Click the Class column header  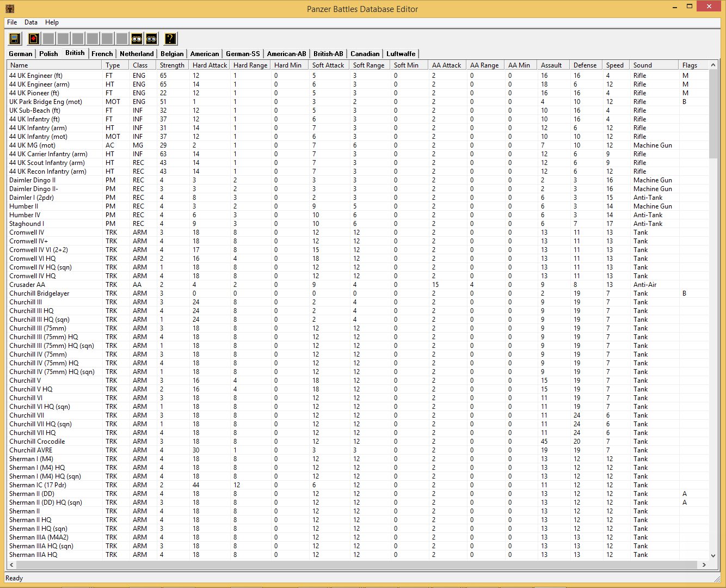(x=143, y=65)
